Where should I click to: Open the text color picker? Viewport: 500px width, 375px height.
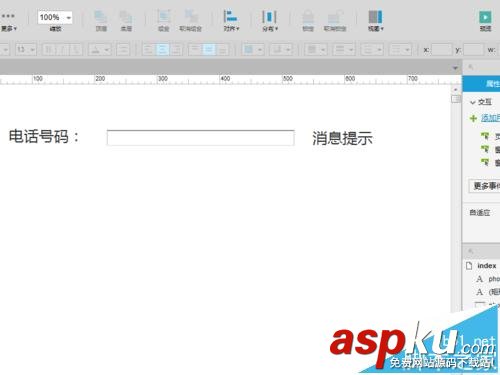[99, 50]
